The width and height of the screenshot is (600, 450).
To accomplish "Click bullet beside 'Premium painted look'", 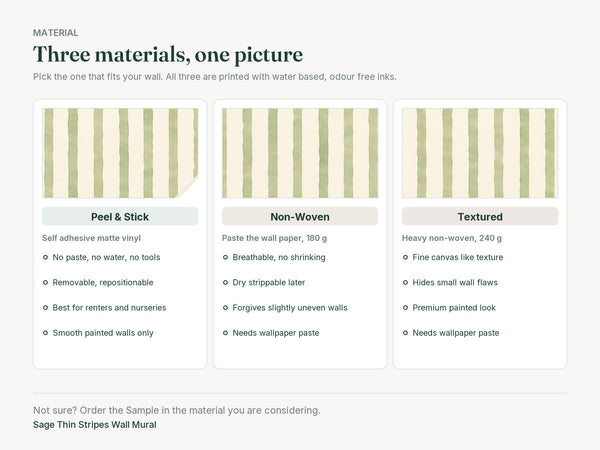I will [x=405, y=308].
